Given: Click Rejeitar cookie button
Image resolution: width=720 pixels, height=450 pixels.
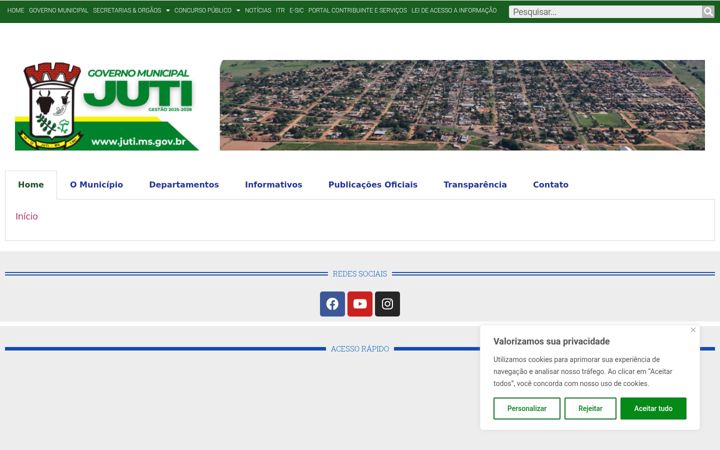Looking at the screenshot, I should point(590,408).
